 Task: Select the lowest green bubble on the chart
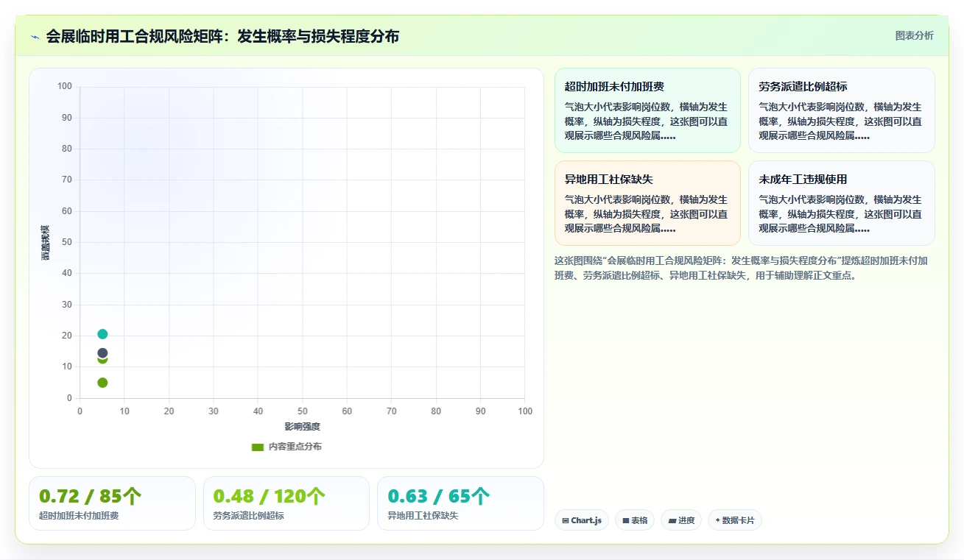(x=102, y=383)
